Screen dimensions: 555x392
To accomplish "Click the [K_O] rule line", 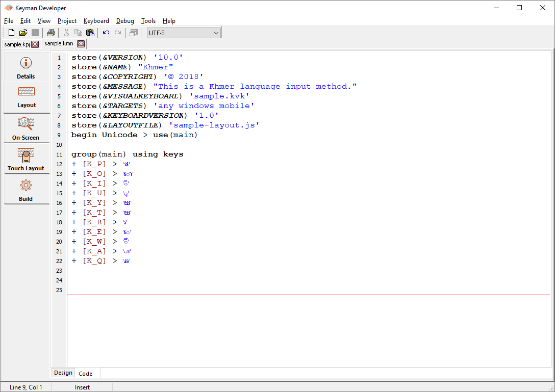I will pyautogui.click(x=103, y=174).
